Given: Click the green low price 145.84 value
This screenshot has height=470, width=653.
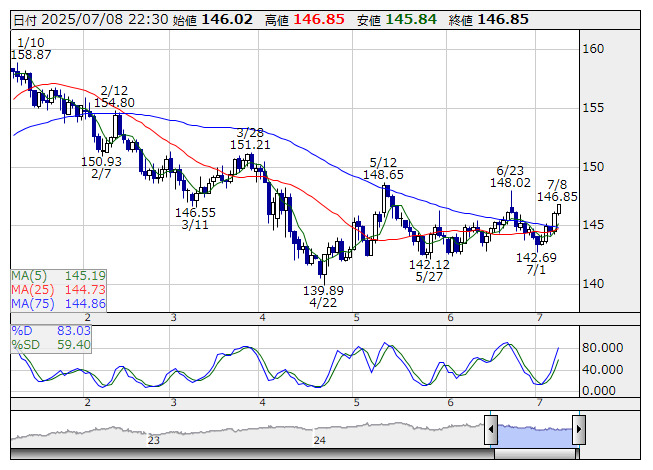Looking at the screenshot, I should [411, 19].
